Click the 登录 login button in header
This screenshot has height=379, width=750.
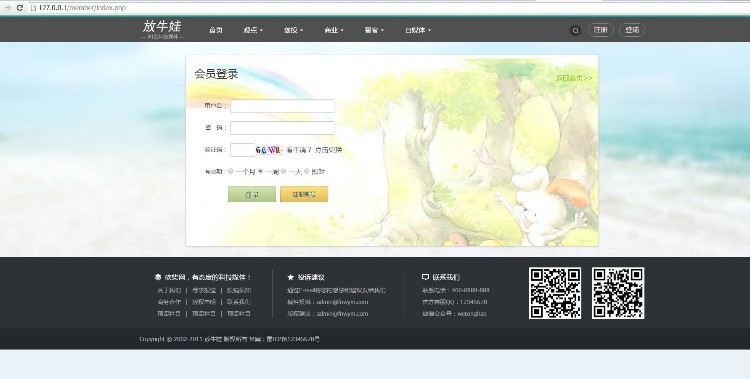pyautogui.click(x=632, y=30)
